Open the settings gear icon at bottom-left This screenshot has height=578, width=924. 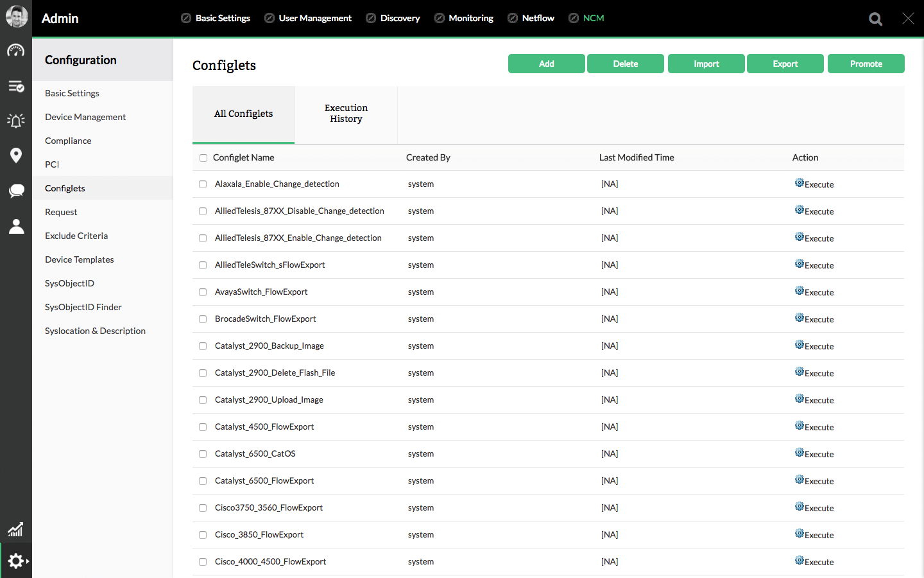click(x=15, y=561)
